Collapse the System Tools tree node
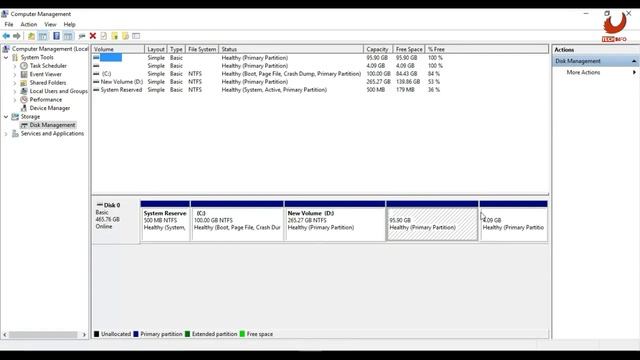This screenshot has height=360, width=640. pyautogui.click(x=6, y=58)
